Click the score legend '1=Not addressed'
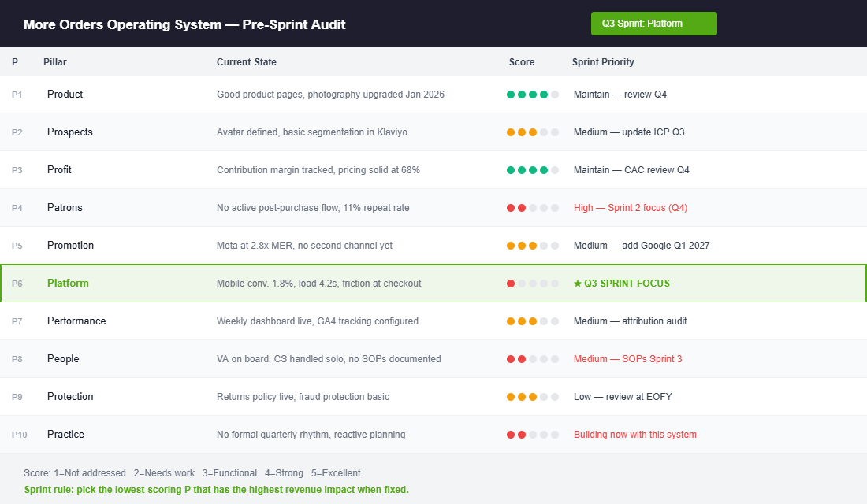This screenshot has width=867, height=504. [x=90, y=473]
